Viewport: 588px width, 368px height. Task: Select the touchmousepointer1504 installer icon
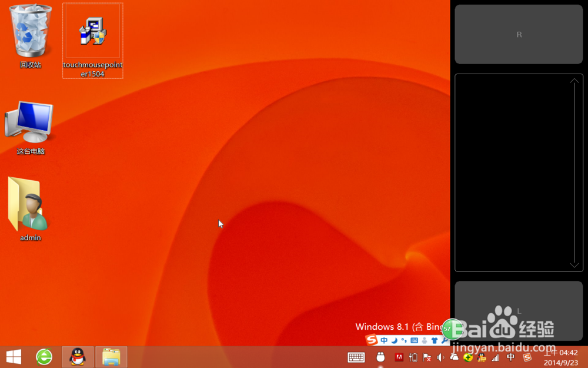93,41
